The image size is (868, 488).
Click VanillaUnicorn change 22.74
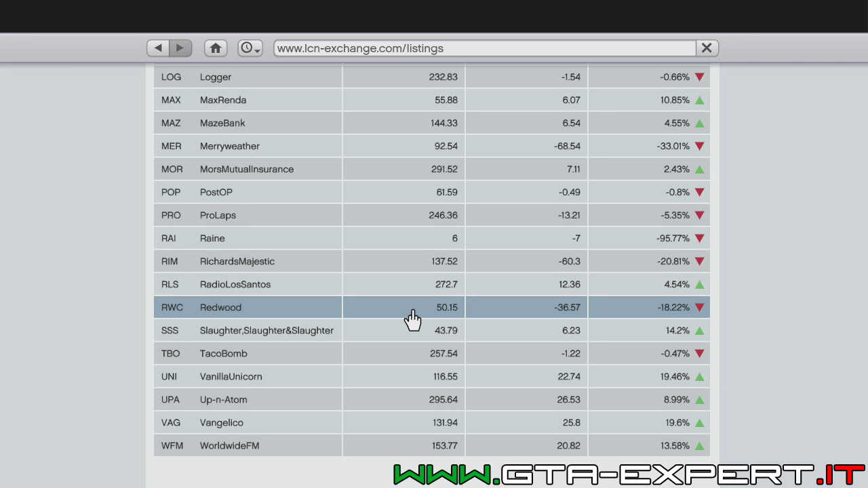[569, 377]
